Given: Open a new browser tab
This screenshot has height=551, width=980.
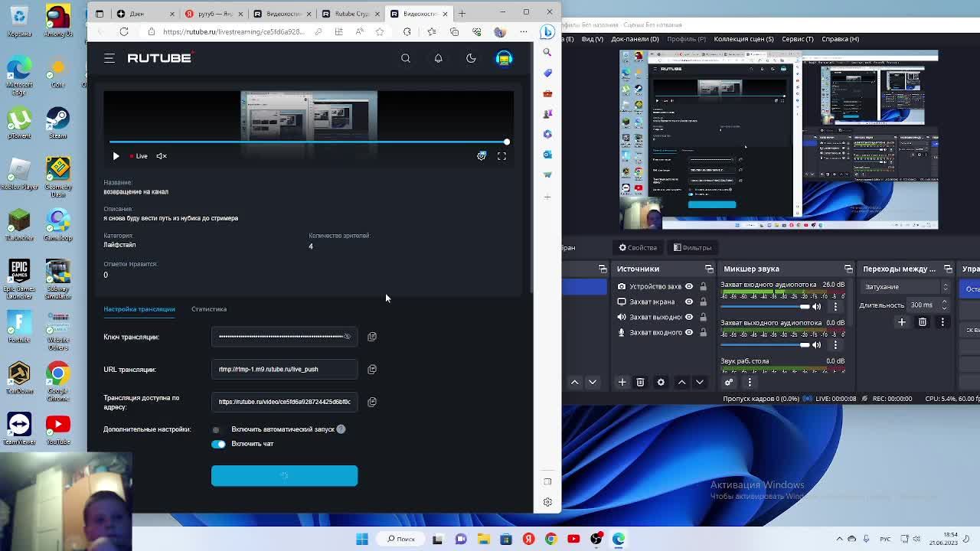Looking at the screenshot, I should coord(462,14).
